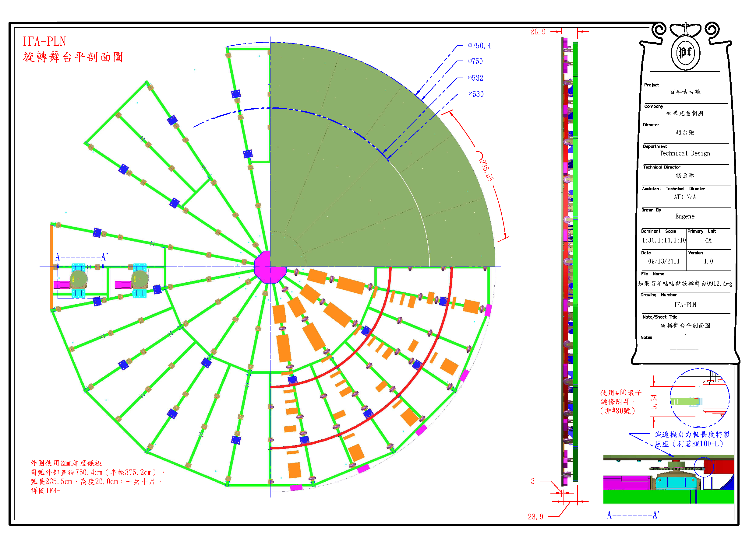Select the 26.9 dimension above side elevation

[x=538, y=32]
